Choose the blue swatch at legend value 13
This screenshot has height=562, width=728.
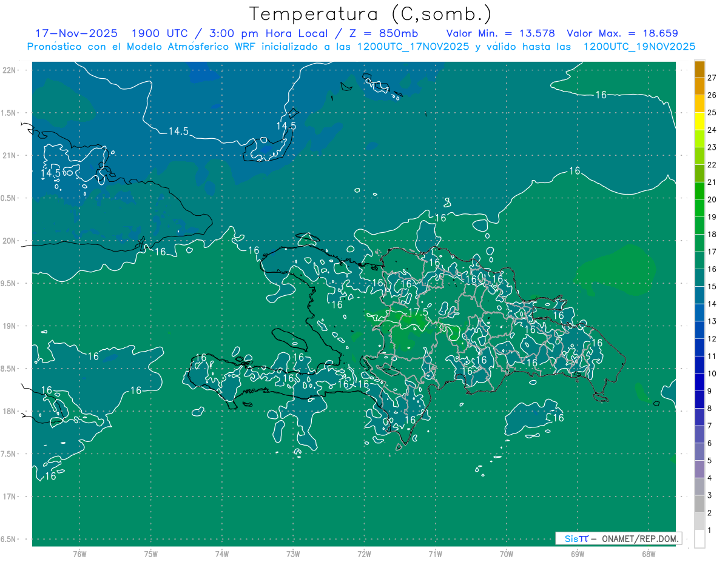tap(699, 313)
